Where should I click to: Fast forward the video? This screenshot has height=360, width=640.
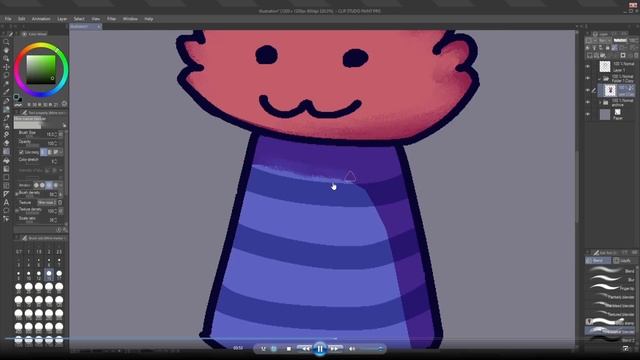[x=335, y=349]
